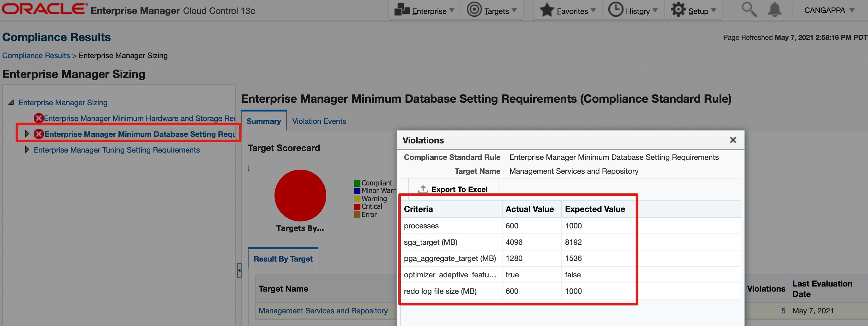Collapse the Enterprise Manager Sizing tree root
868x326 pixels.
(11, 102)
